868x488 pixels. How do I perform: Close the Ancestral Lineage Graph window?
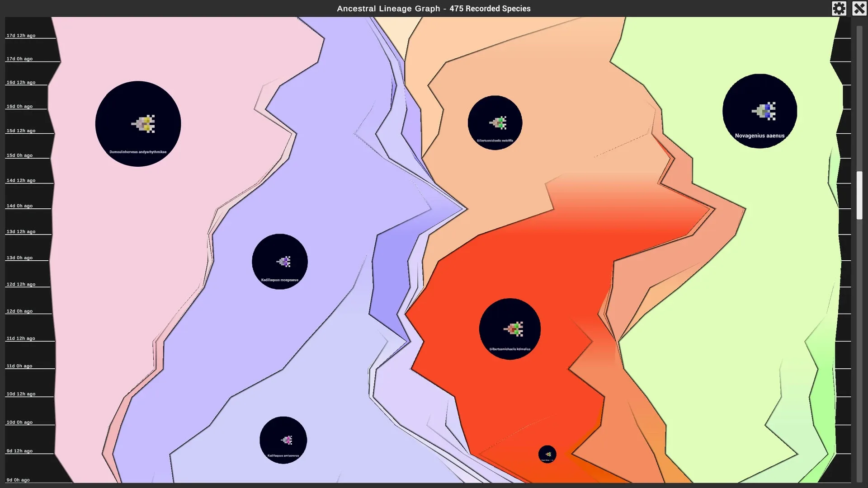[859, 9]
